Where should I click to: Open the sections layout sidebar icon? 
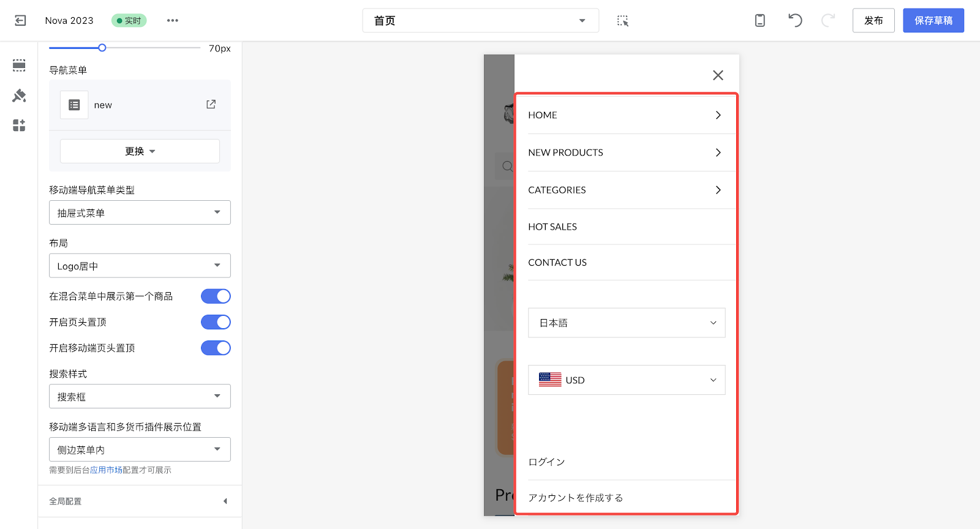[19, 66]
